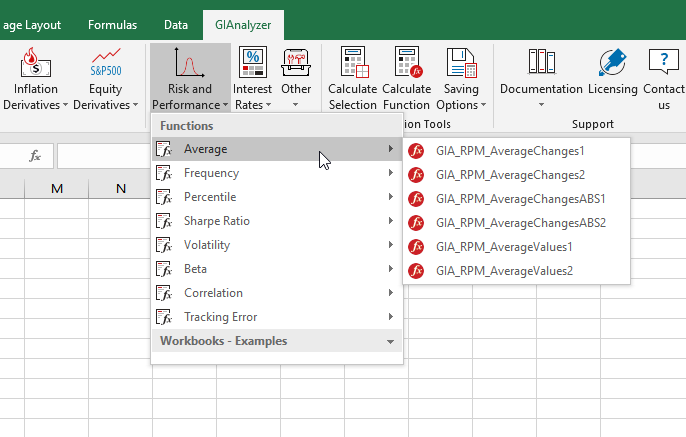The image size is (686, 437).
Task: Select the GIAnalyzer ribbon tab
Action: click(x=243, y=25)
